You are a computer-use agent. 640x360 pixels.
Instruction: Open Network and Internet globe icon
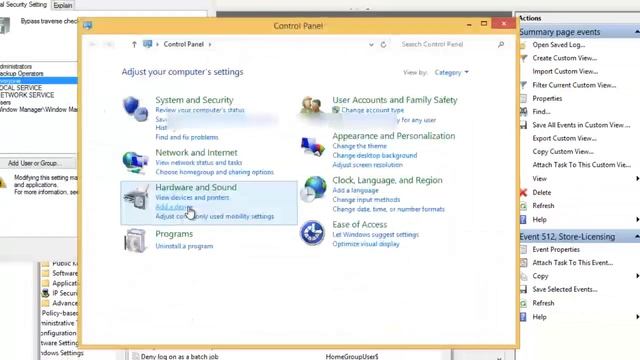click(135, 162)
